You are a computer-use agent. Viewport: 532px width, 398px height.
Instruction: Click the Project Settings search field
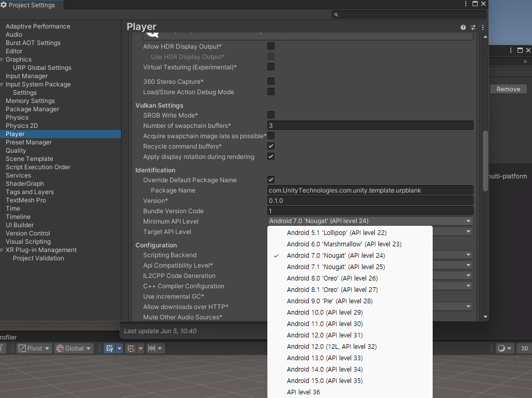point(409,14)
